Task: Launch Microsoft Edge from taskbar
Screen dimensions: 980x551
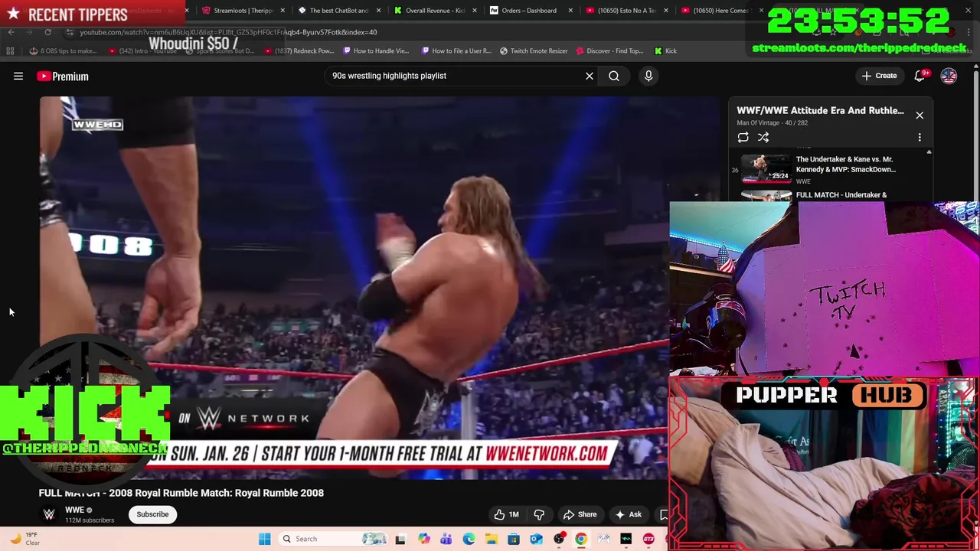Action: [469, 539]
